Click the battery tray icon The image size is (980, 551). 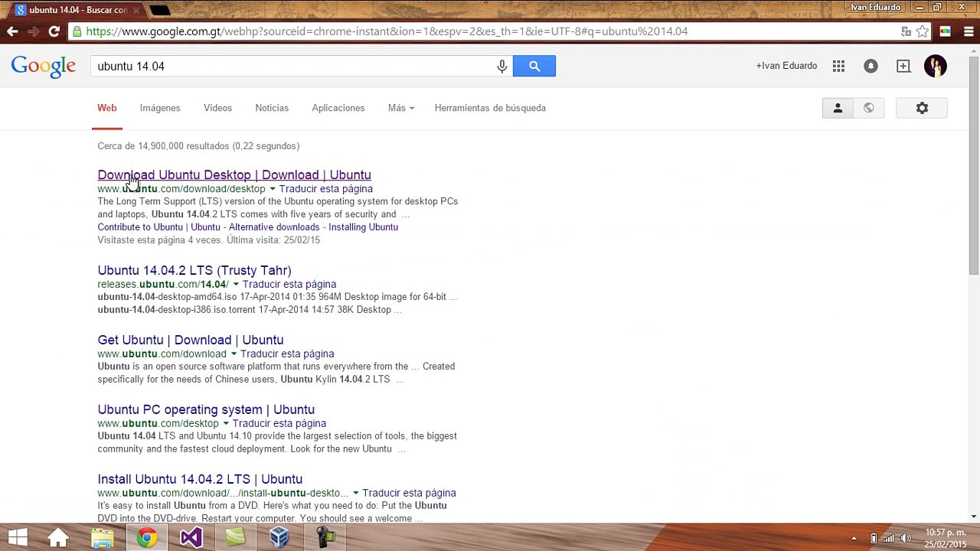tap(874, 539)
